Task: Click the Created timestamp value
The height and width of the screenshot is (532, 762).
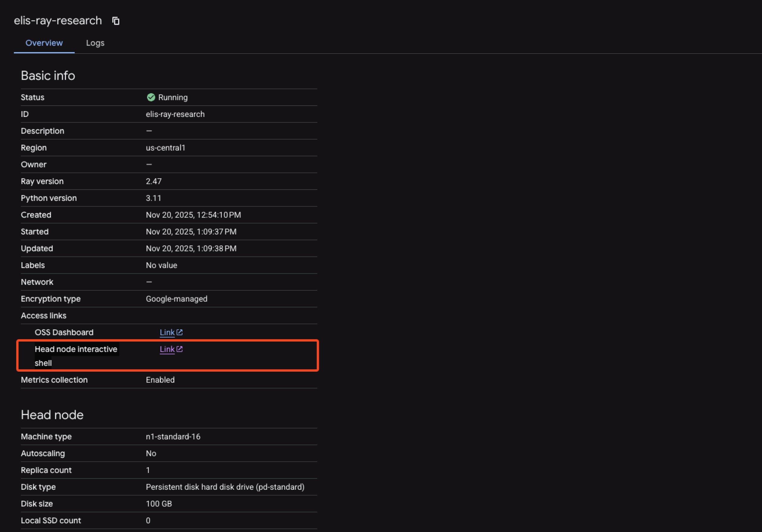Action: (x=193, y=215)
